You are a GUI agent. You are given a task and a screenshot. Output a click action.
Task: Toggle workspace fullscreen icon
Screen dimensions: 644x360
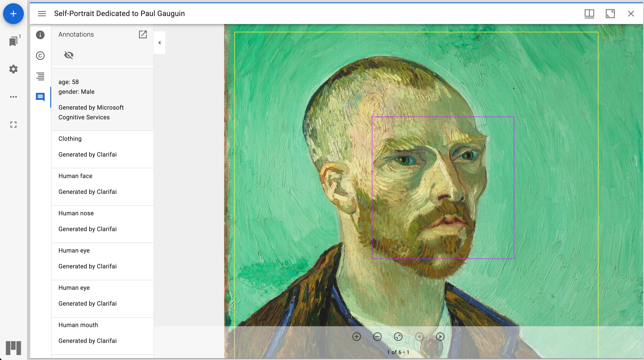pos(13,125)
